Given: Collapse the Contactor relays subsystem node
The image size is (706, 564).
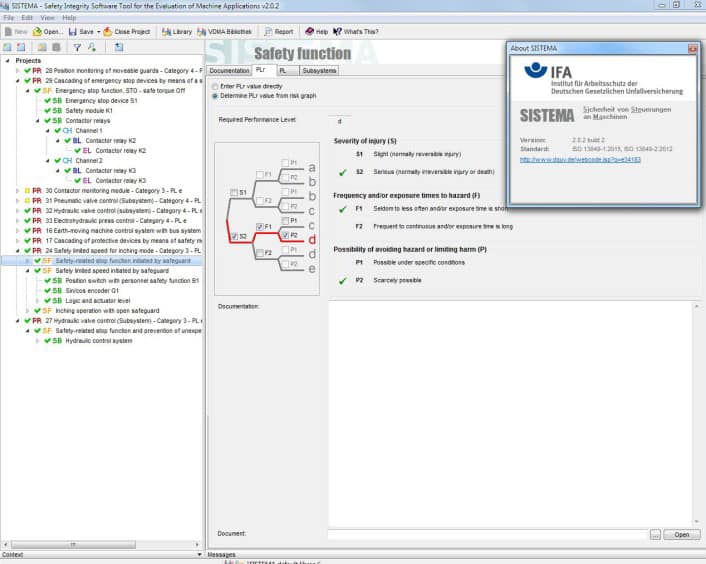Looking at the screenshot, I should pyautogui.click(x=37, y=121).
